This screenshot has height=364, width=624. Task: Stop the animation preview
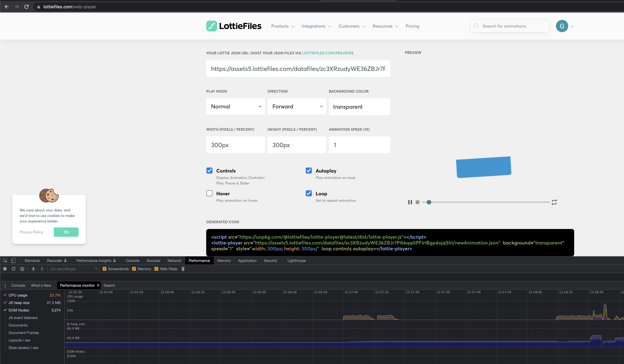pos(417,202)
